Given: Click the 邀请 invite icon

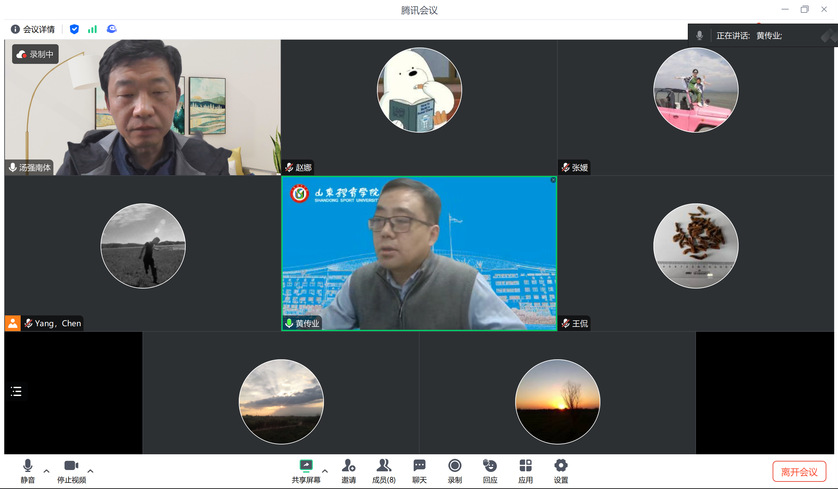Looking at the screenshot, I should tap(348, 467).
